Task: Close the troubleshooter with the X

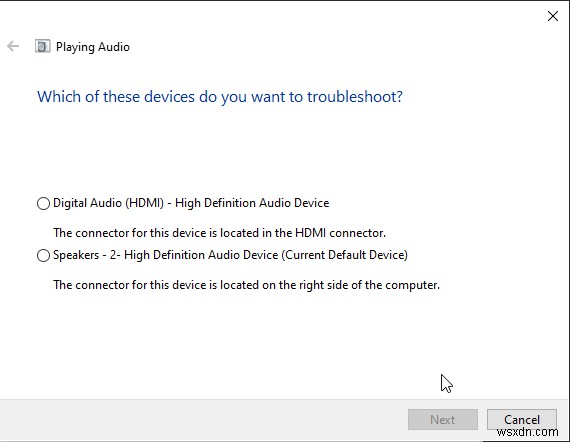Action: tap(553, 16)
